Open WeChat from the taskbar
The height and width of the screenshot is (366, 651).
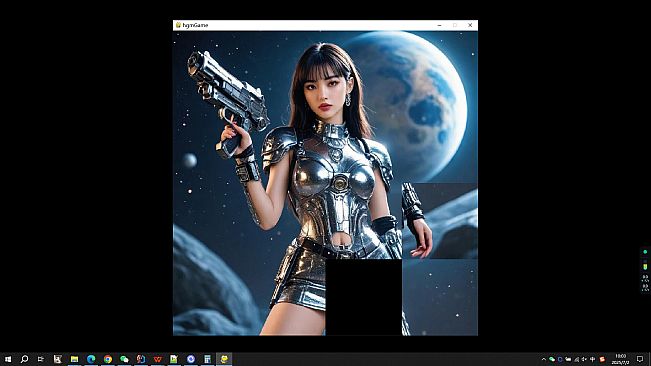click(x=124, y=359)
